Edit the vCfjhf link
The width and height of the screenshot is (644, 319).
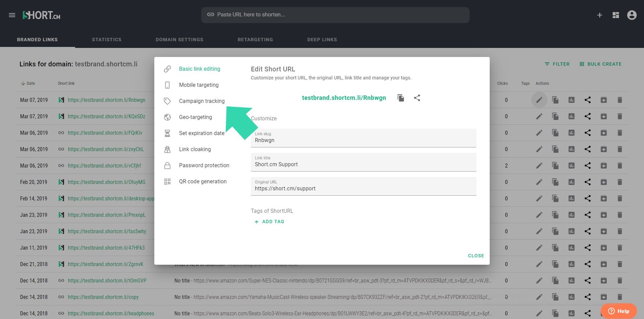[539, 166]
